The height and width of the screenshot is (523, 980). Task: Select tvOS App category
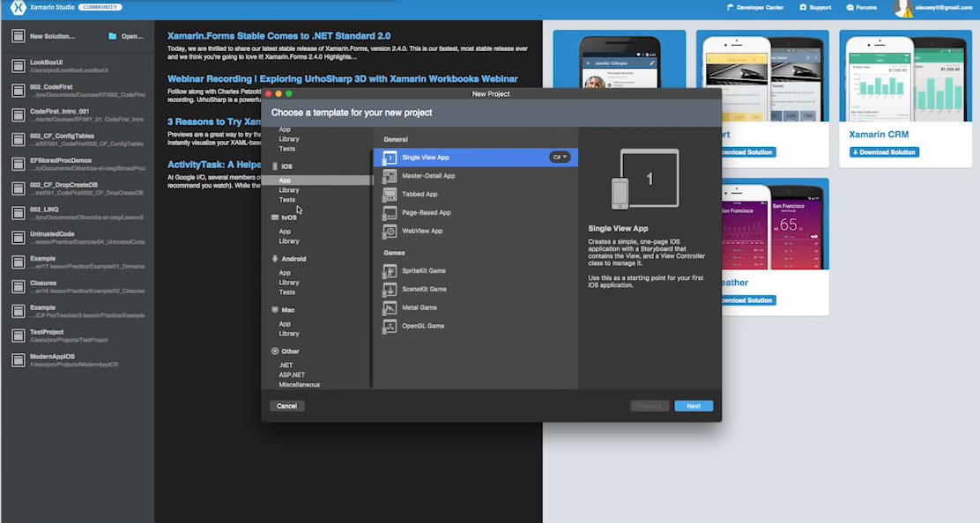[x=285, y=232]
